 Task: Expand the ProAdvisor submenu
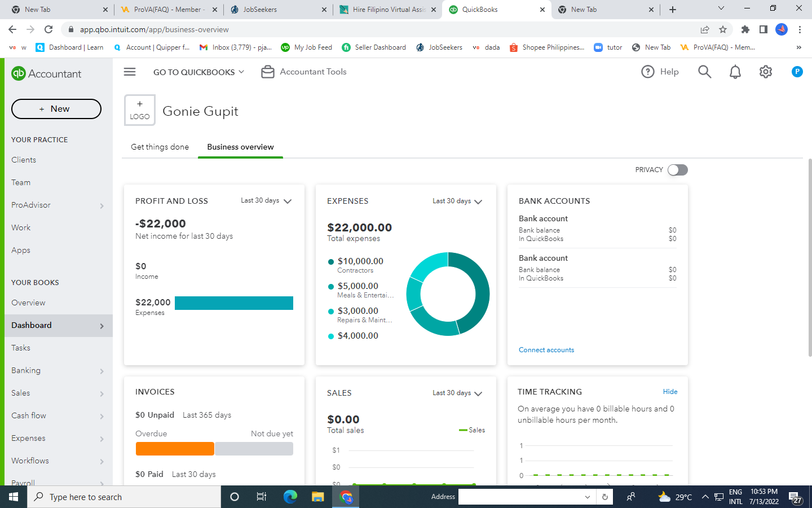point(102,205)
